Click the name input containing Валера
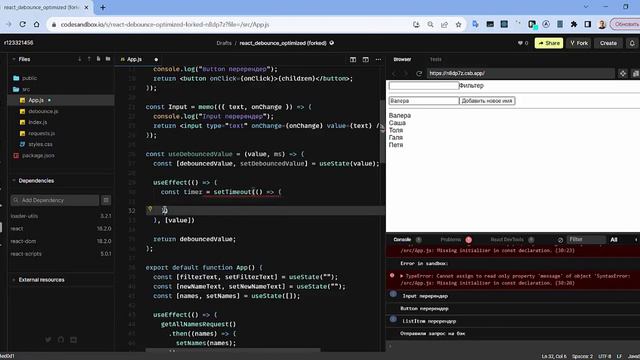 tap(424, 101)
